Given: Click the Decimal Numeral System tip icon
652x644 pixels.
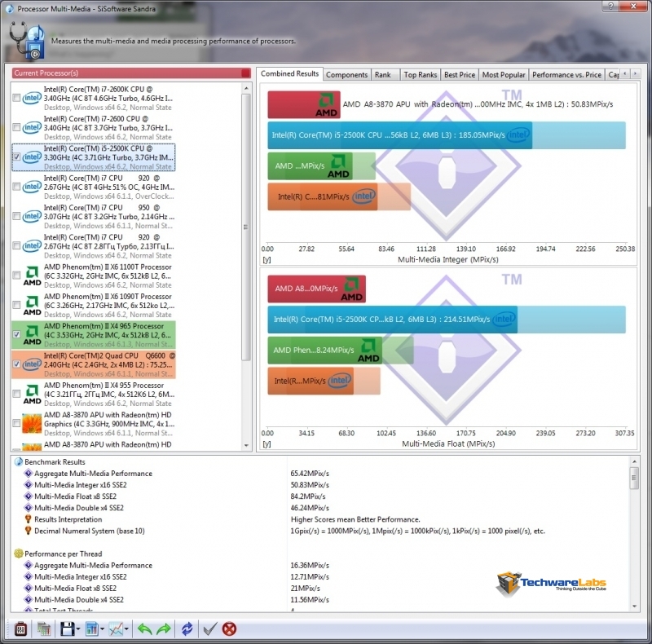Looking at the screenshot, I should 29,531.
